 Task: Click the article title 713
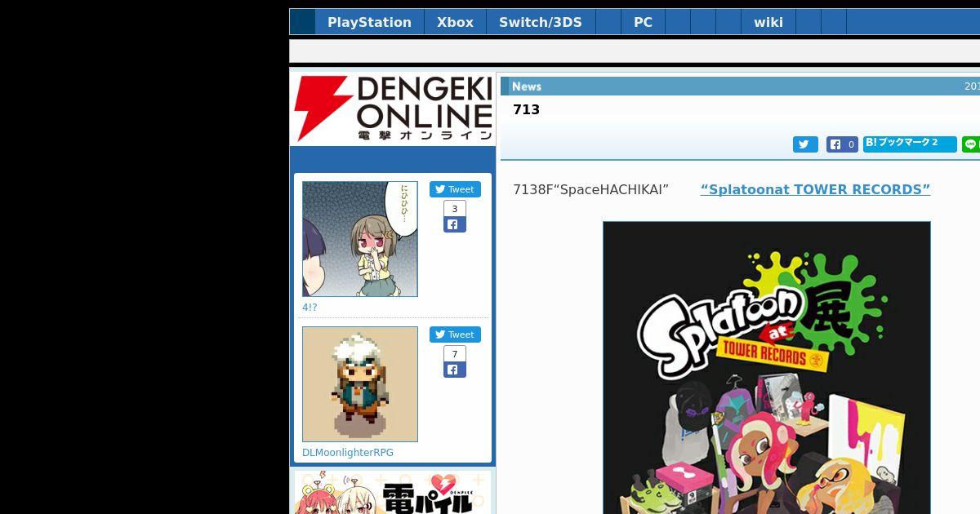pyautogui.click(x=526, y=109)
